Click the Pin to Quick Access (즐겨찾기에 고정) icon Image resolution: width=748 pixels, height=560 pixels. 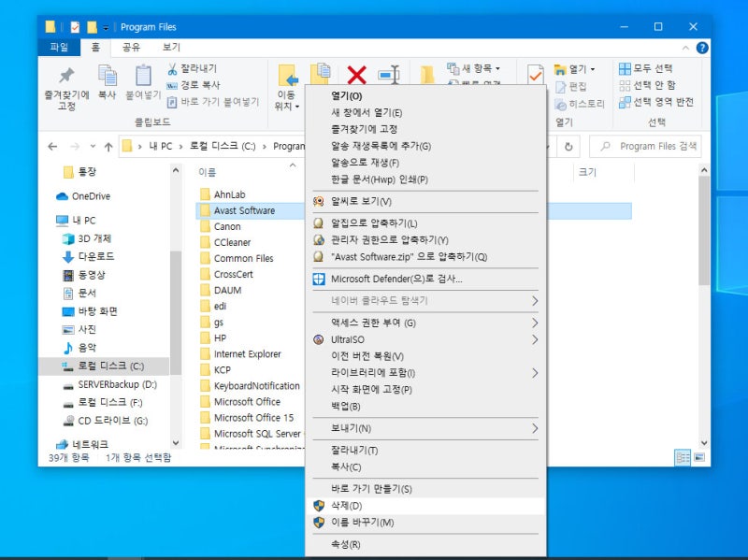click(66, 77)
